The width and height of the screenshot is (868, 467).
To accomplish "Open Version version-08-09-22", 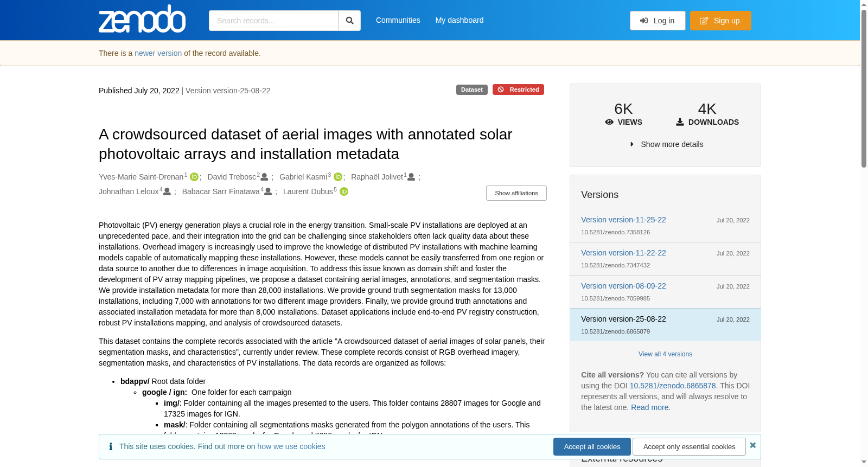I will (623, 286).
